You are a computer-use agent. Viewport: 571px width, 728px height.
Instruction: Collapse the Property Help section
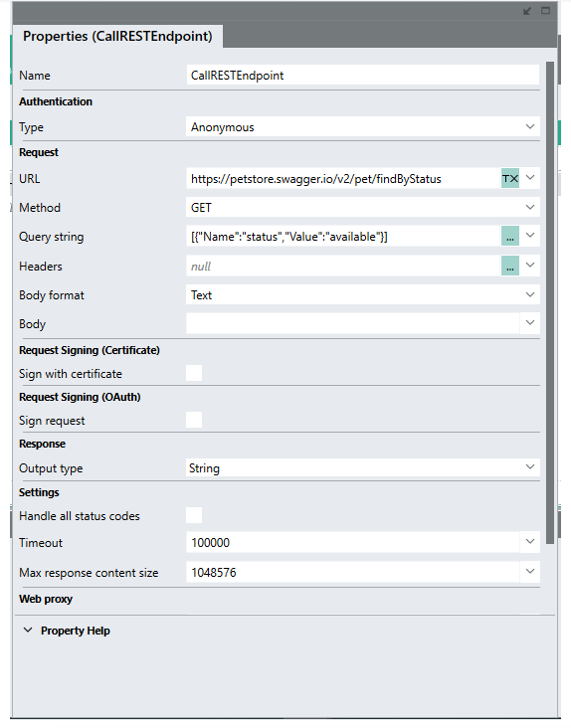pyautogui.click(x=28, y=630)
